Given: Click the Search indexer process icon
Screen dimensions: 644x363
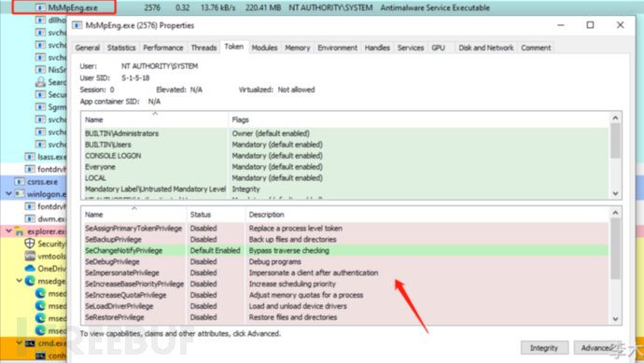Looking at the screenshot, I should (x=40, y=82).
